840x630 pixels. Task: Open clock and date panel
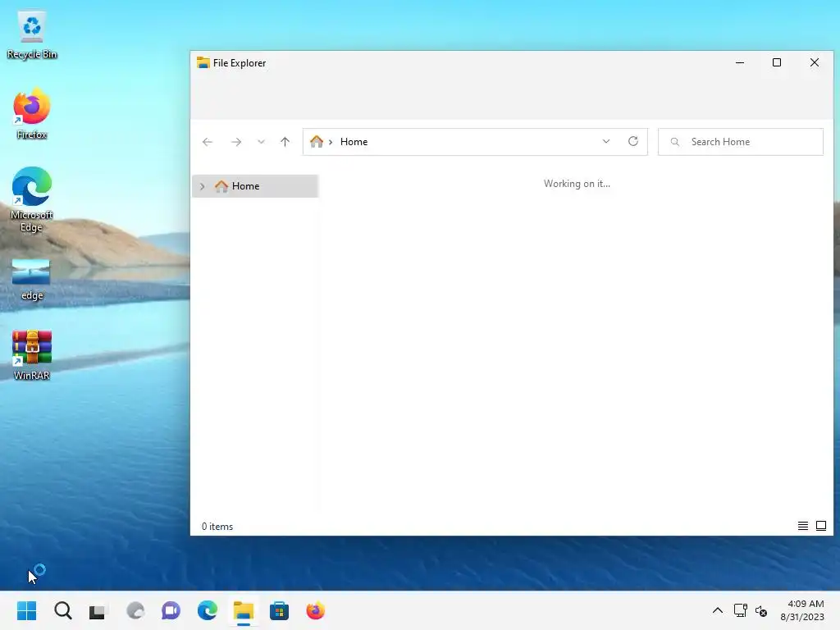[802, 610]
